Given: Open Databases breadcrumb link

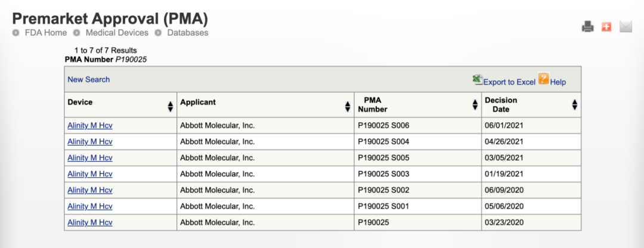Looking at the screenshot, I should point(187,33).
